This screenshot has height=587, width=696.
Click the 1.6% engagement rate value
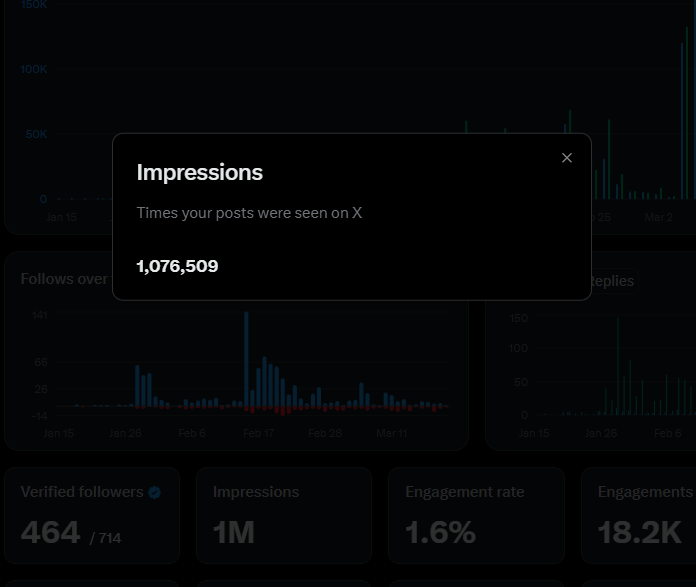[x=440, y=532]
